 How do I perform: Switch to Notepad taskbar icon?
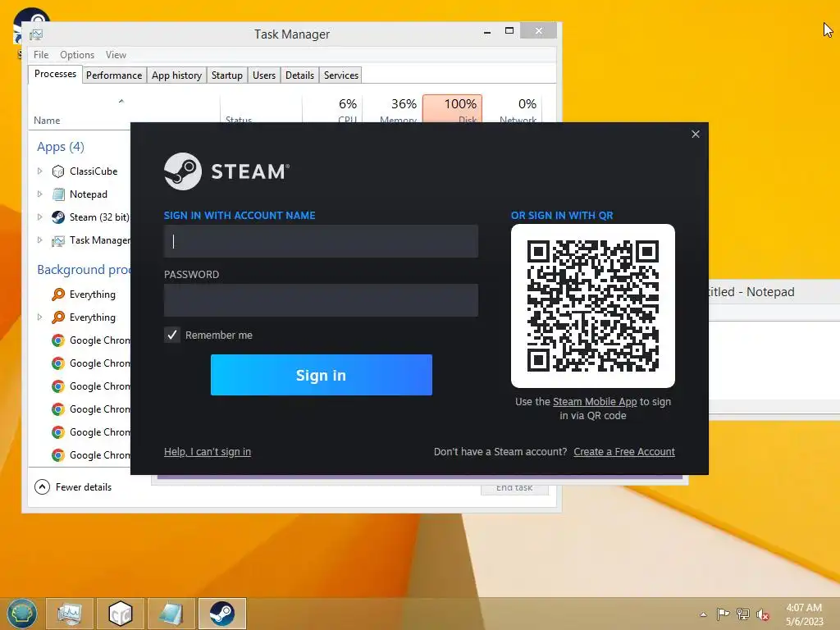coord(171,614)
